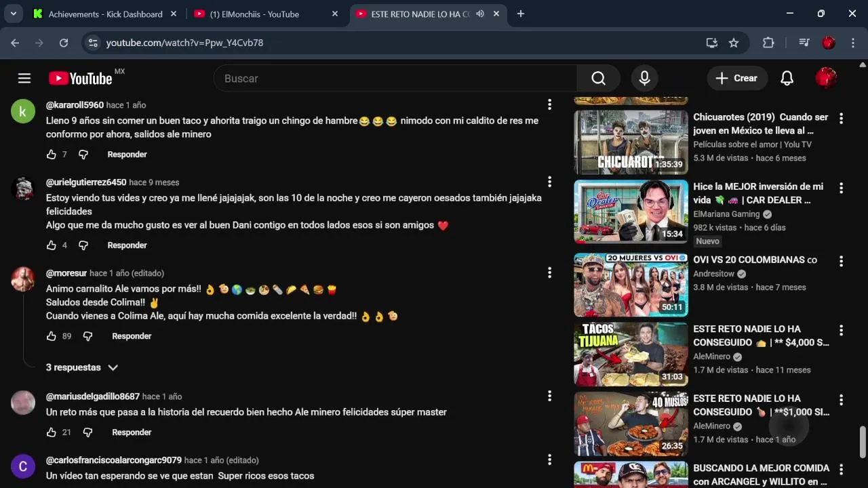Go back with the browser arrow
Screen dimensions: 868x488
coord(15,43)
